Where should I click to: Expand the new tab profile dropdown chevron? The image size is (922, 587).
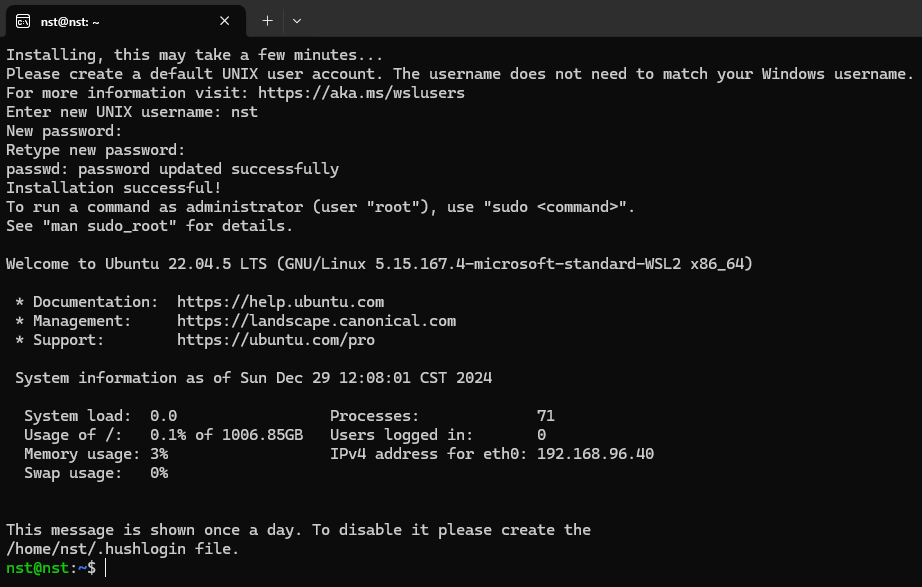(x=297, y=21)
